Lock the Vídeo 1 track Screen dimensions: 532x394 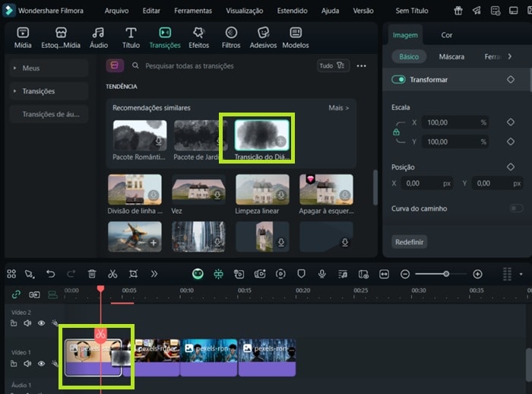[14, 364]
